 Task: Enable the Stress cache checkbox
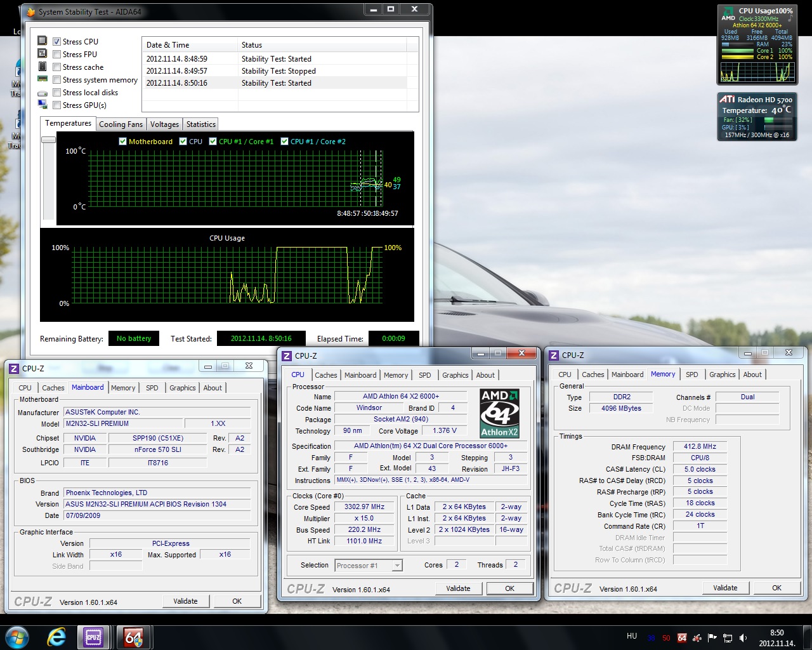click(56, 67)
